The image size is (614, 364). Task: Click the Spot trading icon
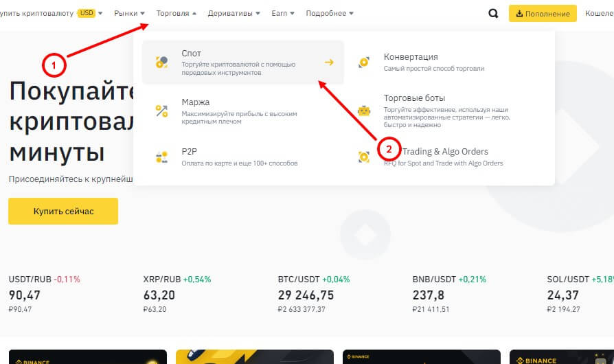point(161,62)
